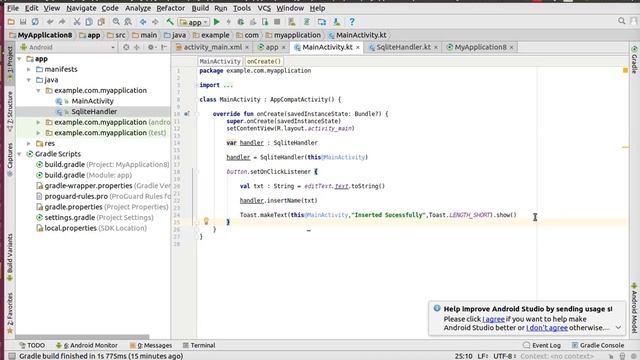Screen dimensions: 640x360
Task: Click the Forward navigation arrow icon
Action: click(155, 22)
